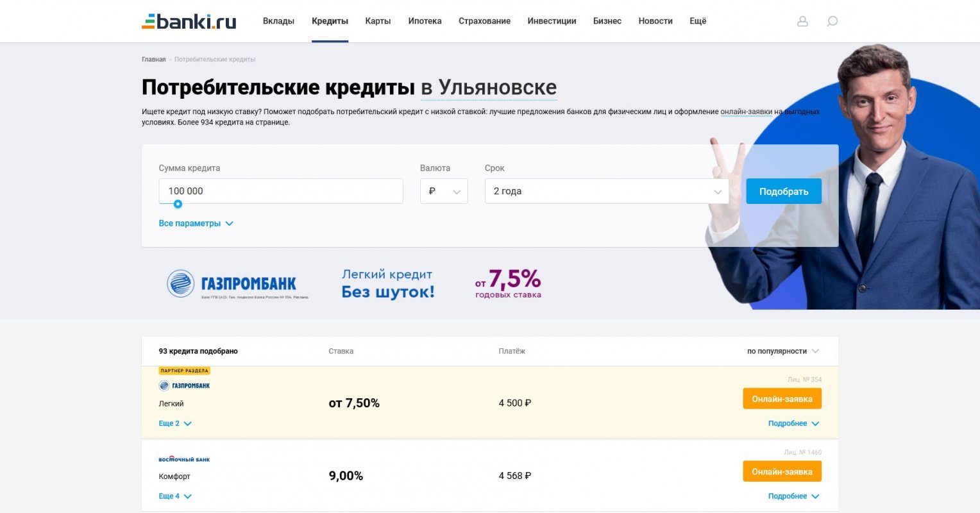
Task: Open the Инвестиции menu item
Action: coord(552,21)
